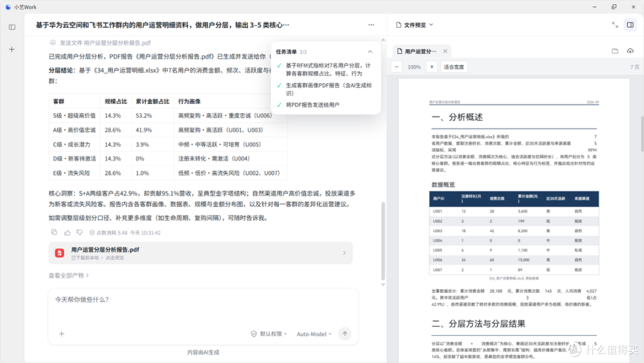Click the 点数消耗 5.48 points icon
The height and width of the screenshot is (363, 644).
click(x=92, y=233)
